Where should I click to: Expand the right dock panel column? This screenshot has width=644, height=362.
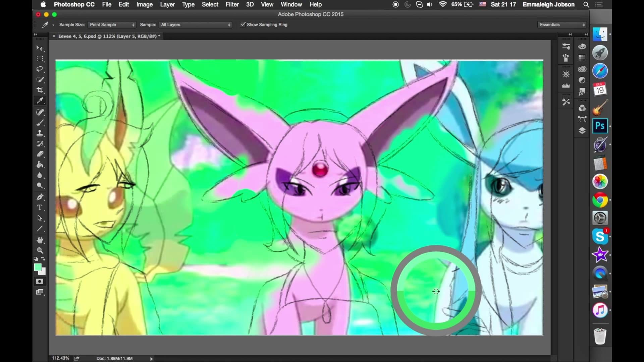[x=586, y=35]
